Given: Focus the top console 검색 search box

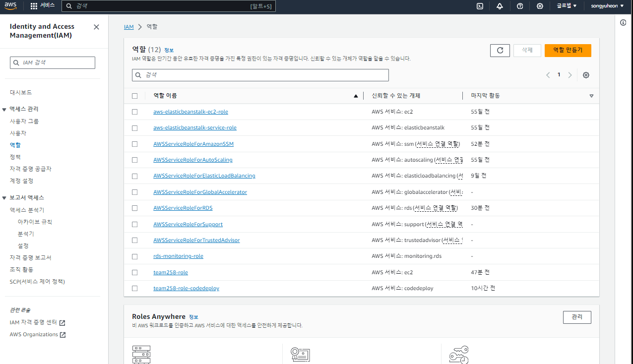Looking at the screenshot, I should coord(169,6).
